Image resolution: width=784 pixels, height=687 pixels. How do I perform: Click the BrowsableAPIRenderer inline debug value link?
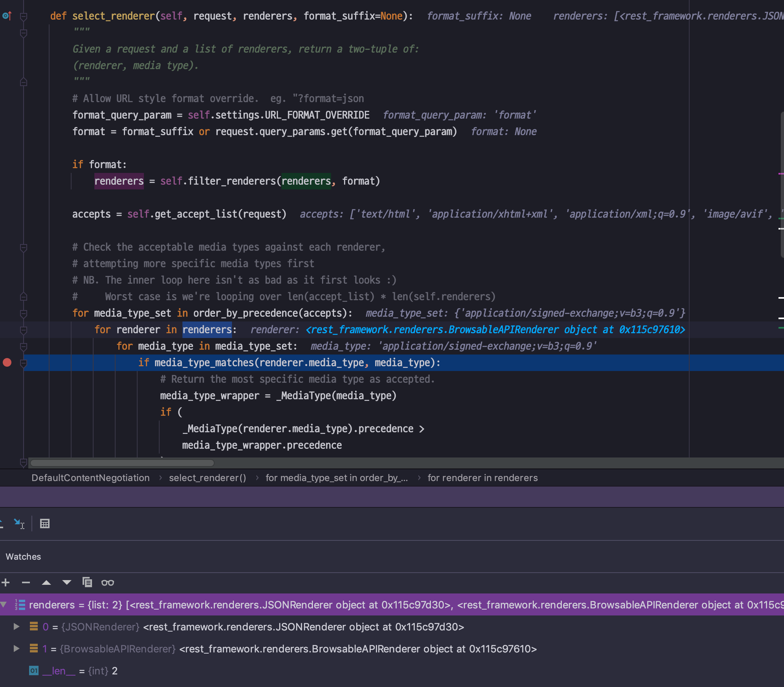[x=495, y=329]
